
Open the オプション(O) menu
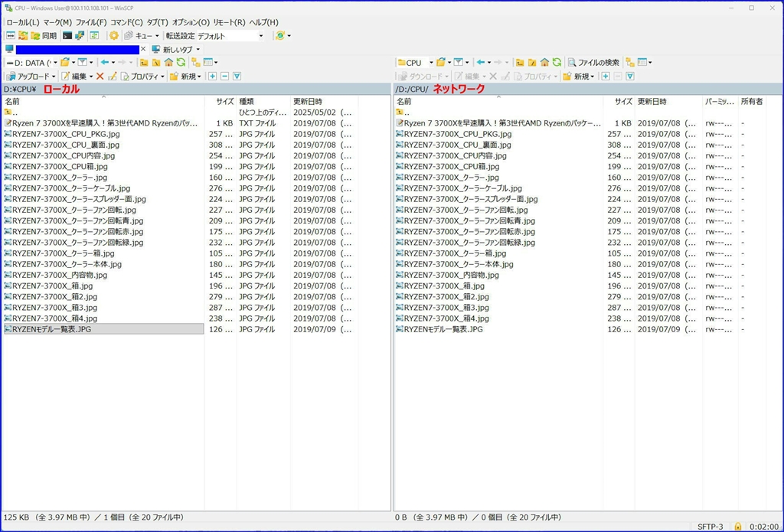191,22
